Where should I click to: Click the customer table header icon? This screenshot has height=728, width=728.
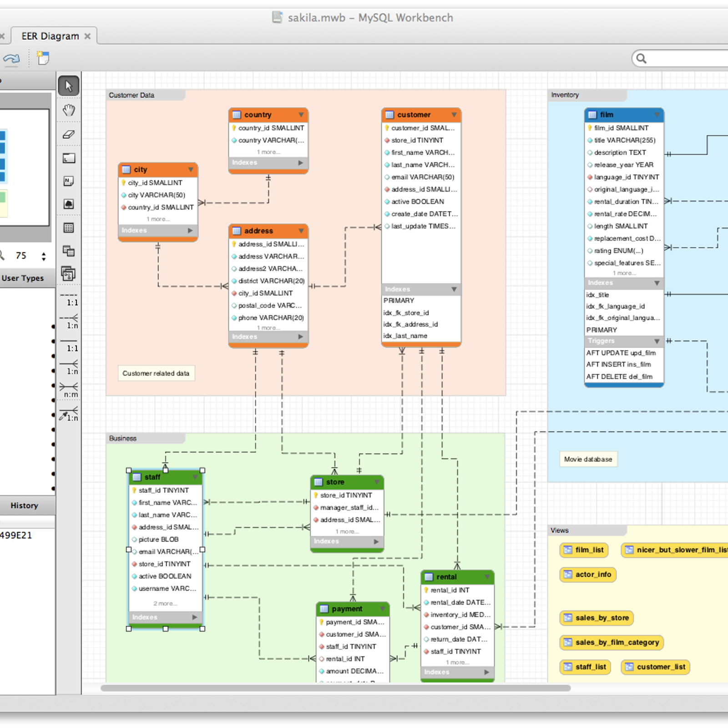point(389,115)
